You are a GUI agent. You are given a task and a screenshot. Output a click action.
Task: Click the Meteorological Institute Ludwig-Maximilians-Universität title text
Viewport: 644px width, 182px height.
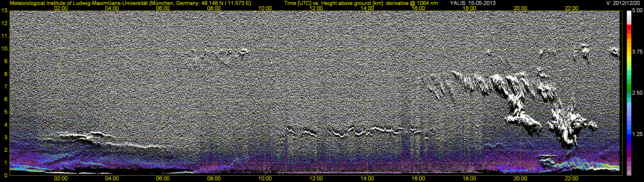point(131,3)
